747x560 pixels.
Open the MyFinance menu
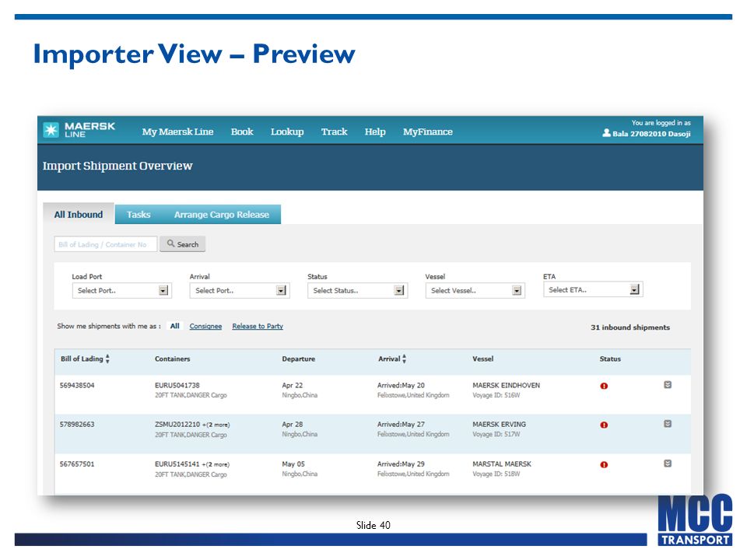pos(428,132)
